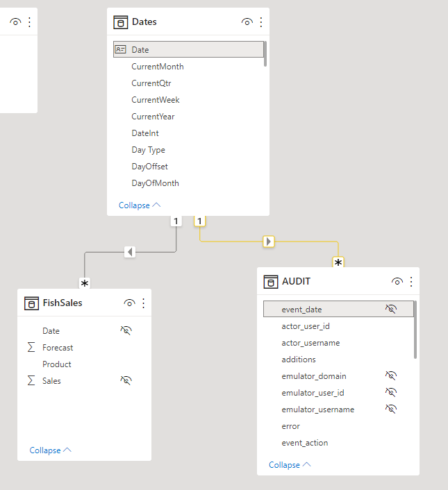Screen dimensions: 448x490
Task: Select the actor_username field in AUDIT
Action: [x=310, y=343]
